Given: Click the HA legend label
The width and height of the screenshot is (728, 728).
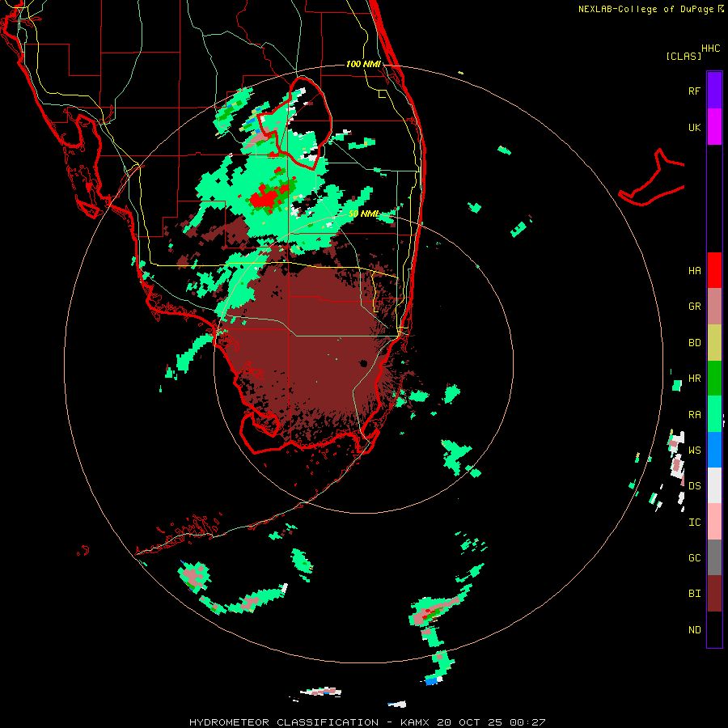Looking at the screenshot, I should click(x=694, y=271).
